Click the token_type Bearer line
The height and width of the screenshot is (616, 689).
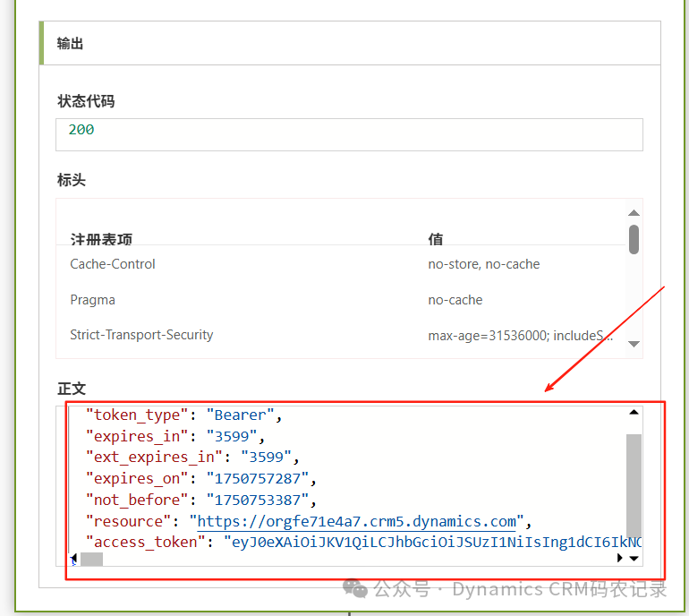pos(183,415)
